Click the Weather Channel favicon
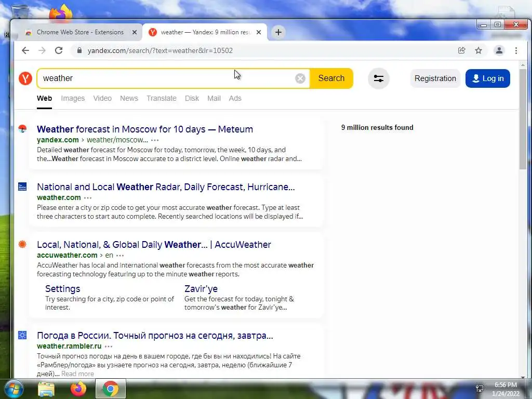The image size is (532, 399). [22, 187]
